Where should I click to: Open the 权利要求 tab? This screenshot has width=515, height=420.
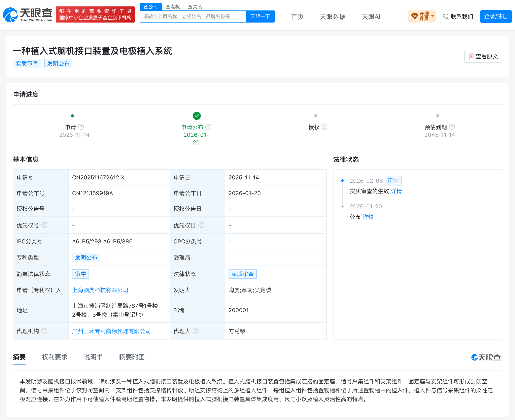[55, 357]
